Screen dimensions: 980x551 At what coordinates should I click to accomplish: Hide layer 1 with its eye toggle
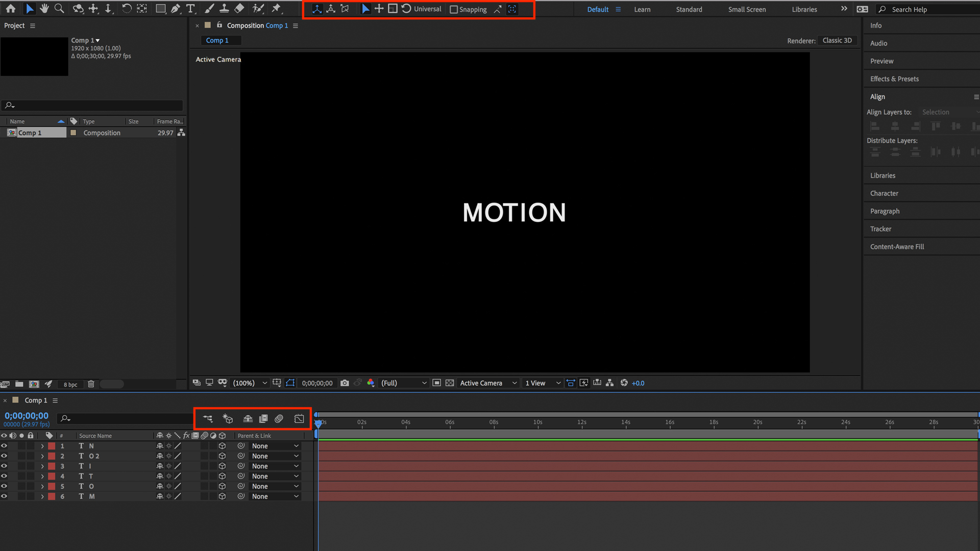click(x=4, y=445)
